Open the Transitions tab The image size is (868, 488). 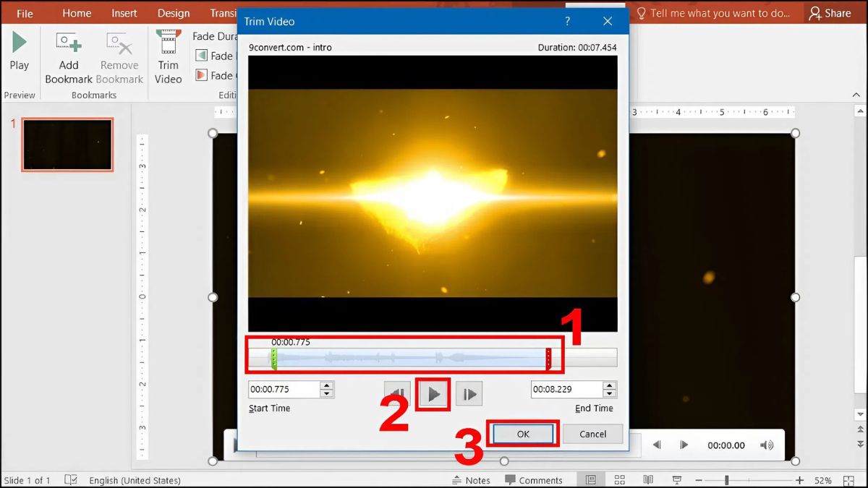click(224, 13)
